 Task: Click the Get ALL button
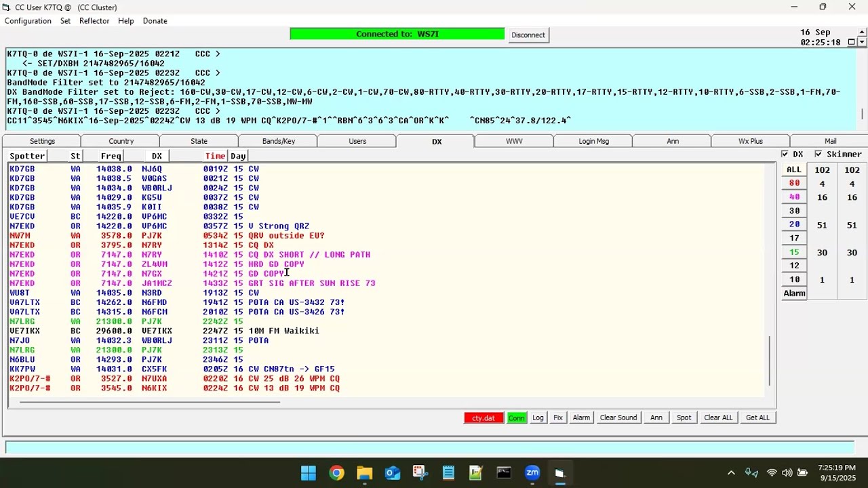coord(757,418)
